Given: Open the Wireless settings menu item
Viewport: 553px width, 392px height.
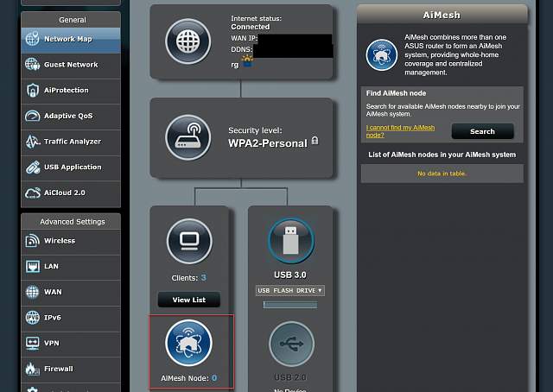Looking at the screenshot, I should pyautogui.click(x=71, y=241).
